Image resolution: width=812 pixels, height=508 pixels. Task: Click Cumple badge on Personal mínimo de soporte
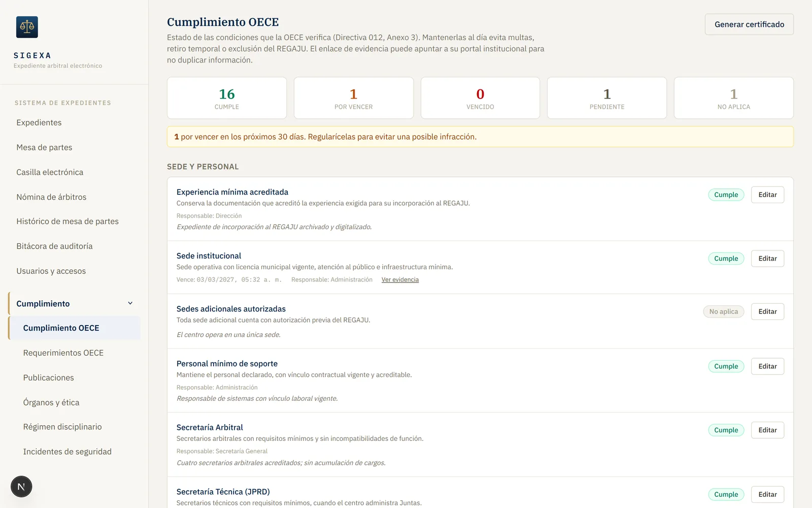click(x=726, y=366)
